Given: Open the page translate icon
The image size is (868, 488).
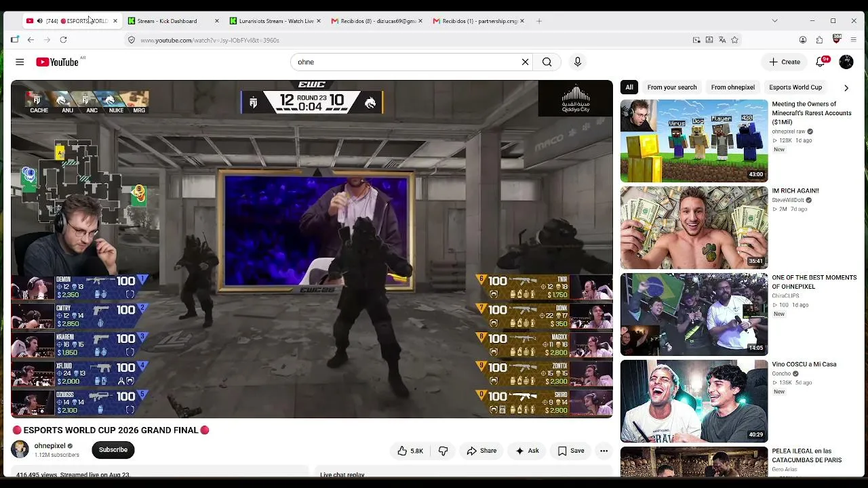Looking at the screenshot, I should [x=722, y=40].
